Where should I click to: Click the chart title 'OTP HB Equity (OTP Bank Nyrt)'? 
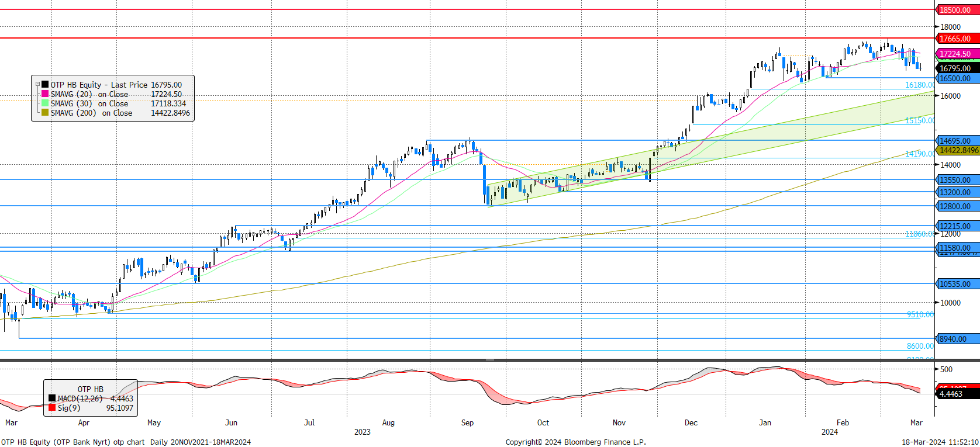point(56,442)
